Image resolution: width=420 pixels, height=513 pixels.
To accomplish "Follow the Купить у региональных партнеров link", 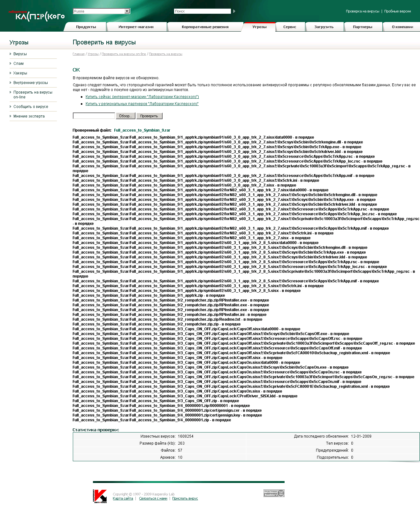I will coord(142,104).
